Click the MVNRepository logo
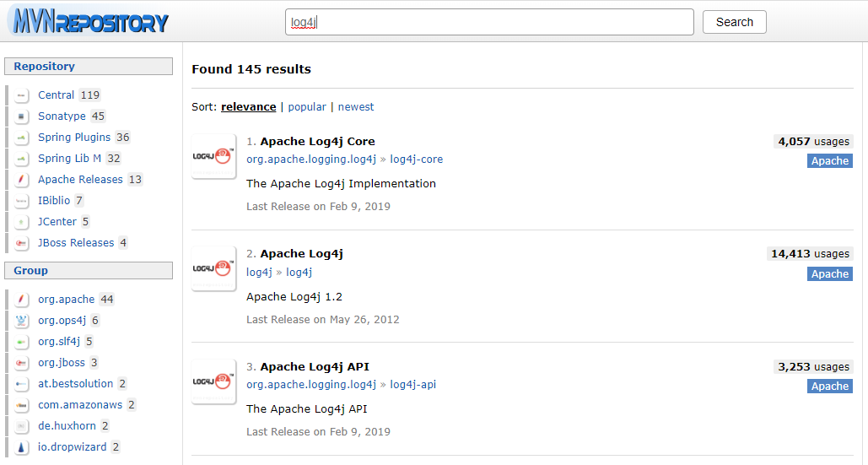Image resolution: width=868 pixels, height=465 pixels. pos(89,21)
